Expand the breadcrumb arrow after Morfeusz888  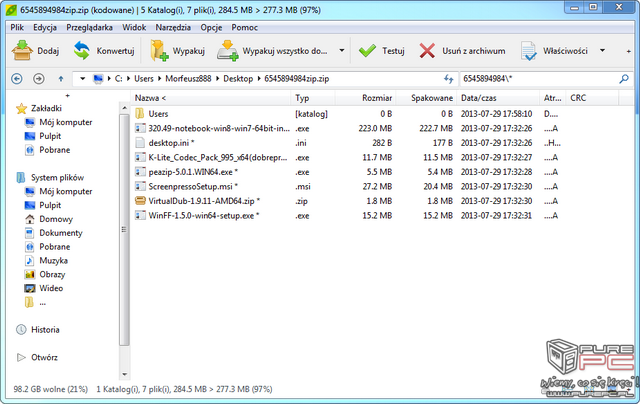(218, 79)
